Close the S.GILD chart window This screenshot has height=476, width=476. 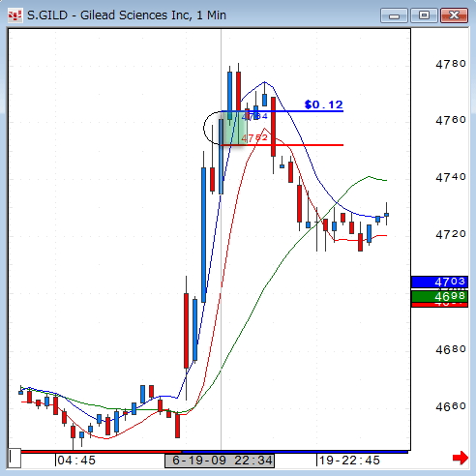(x=454, y=15)
